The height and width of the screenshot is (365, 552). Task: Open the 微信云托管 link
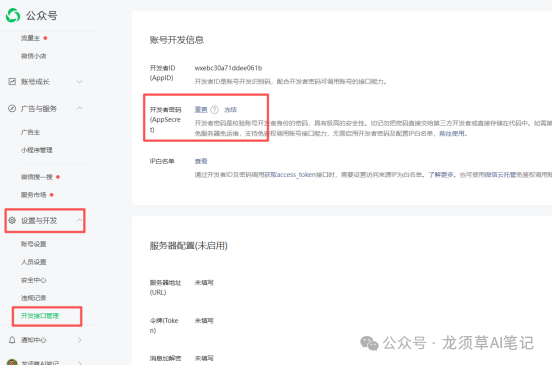500,175
